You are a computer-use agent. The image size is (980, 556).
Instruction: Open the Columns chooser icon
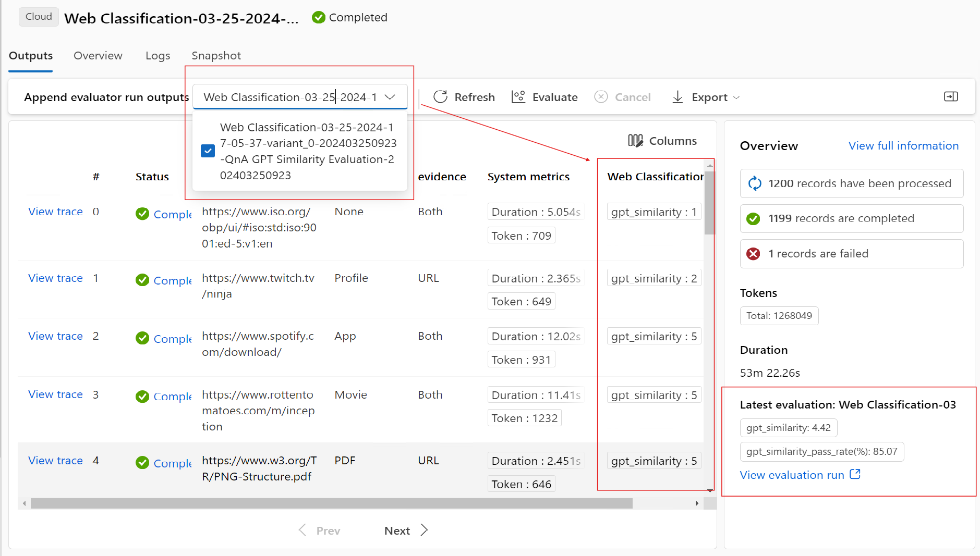(635, 141)
